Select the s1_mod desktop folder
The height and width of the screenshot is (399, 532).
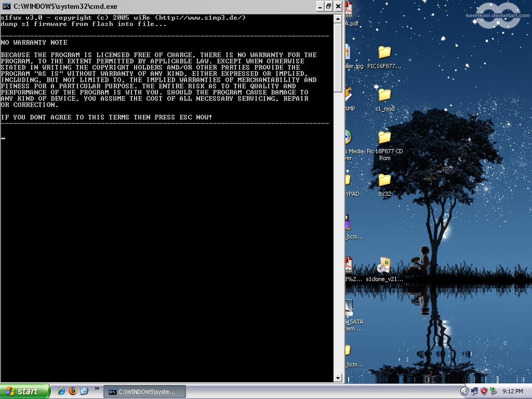385,100
